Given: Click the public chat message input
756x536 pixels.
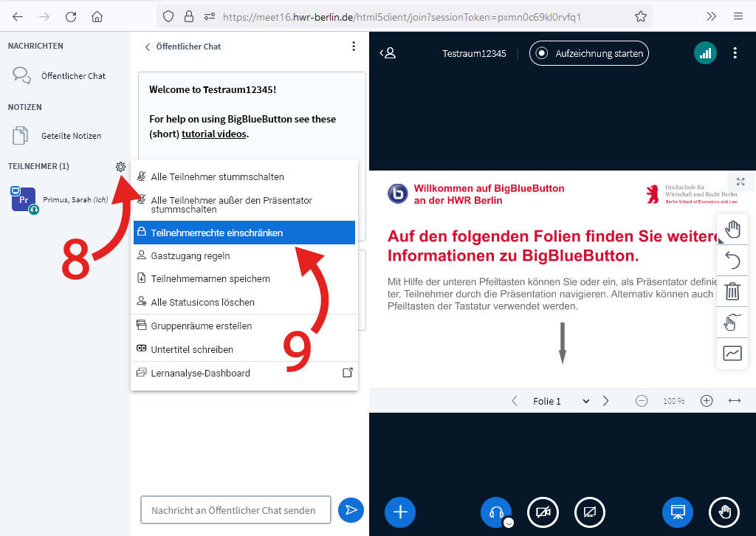Looking at the screenshot, I should click(235, 509).
